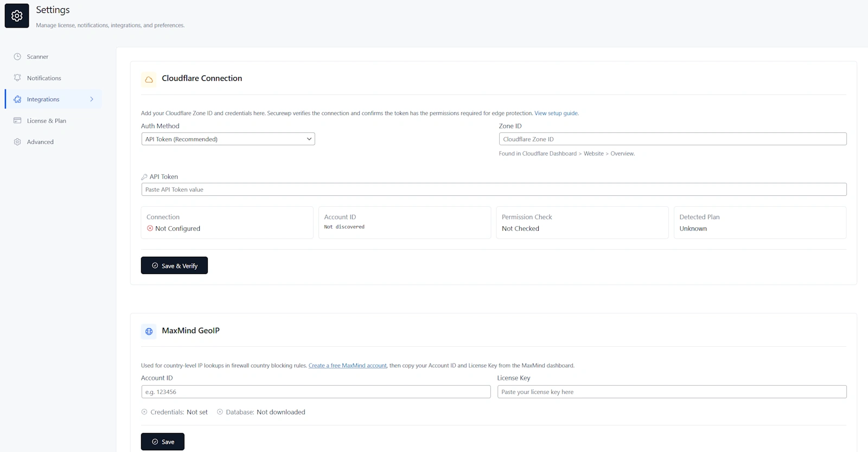The height and width of the screenshot is (452, 868).
Task: Click the Scanner clock icon in sidebar
Action: [x=17, y=56]
